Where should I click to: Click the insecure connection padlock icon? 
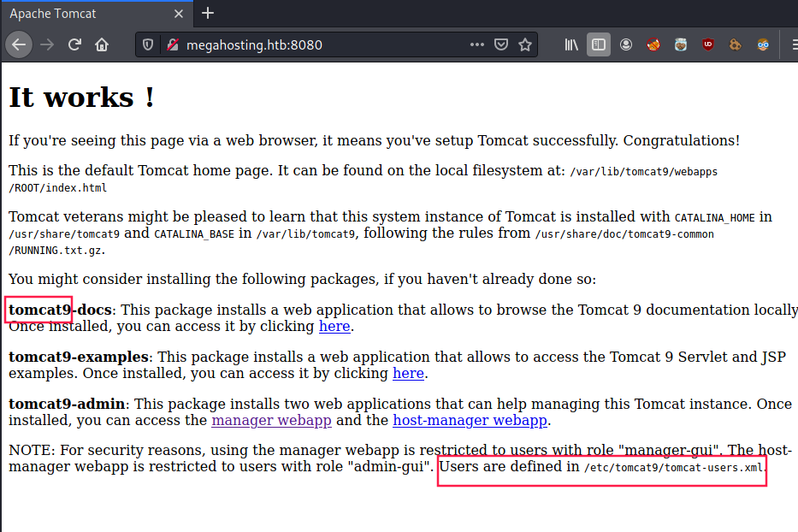coord(171,44)
